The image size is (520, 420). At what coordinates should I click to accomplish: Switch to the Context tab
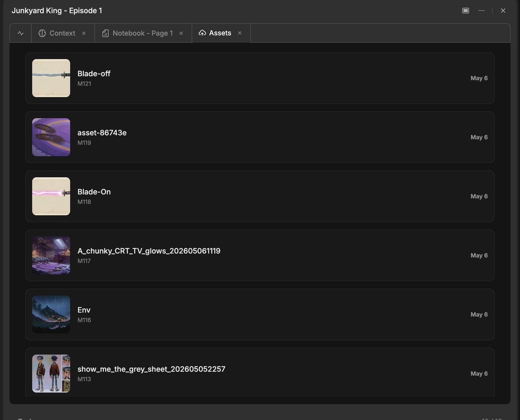[x=63, y=33]
